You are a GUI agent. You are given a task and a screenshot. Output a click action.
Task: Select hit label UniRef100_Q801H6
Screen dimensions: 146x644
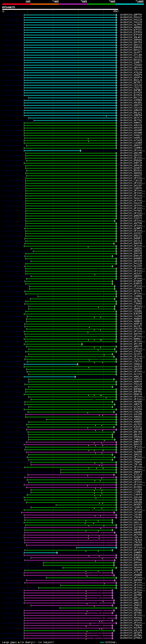(x=131, y=261)
